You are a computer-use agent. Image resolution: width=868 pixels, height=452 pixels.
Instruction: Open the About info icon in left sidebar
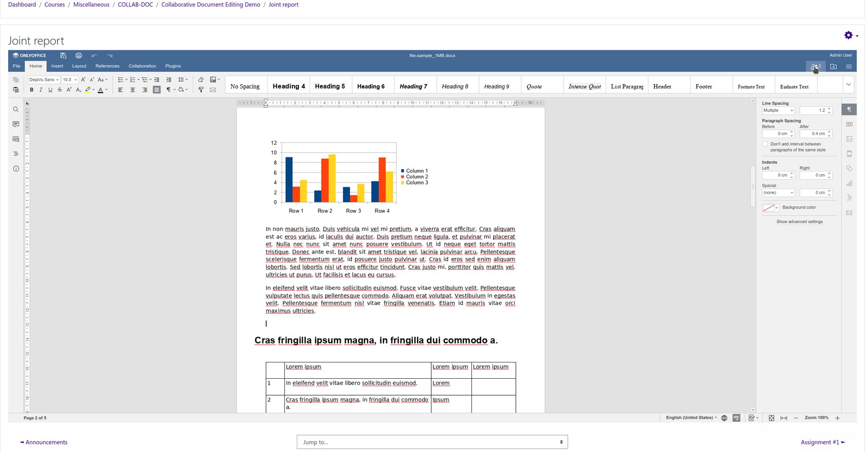coord(16,169)
